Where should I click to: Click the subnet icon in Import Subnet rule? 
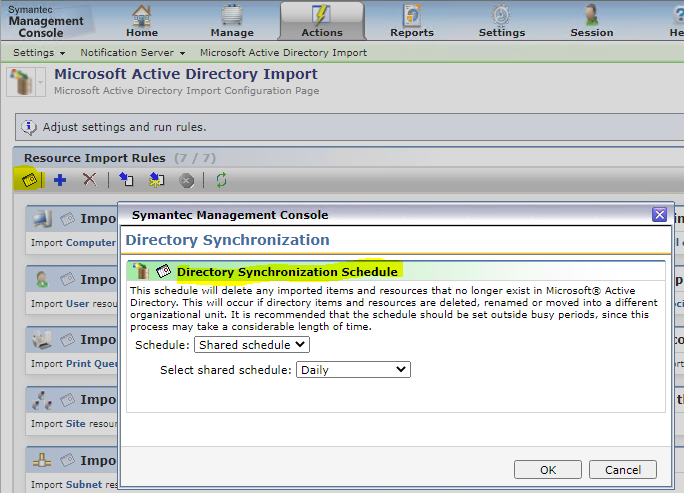tap(42, 460)
